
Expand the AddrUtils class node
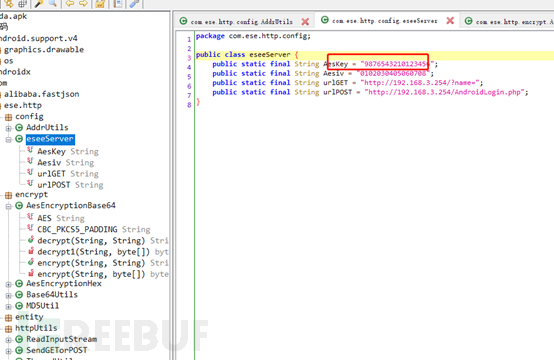(x=8, y=128)
